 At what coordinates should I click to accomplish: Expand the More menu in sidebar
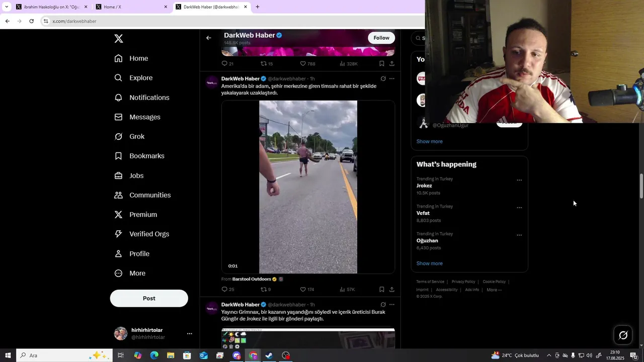coord(130,274)
